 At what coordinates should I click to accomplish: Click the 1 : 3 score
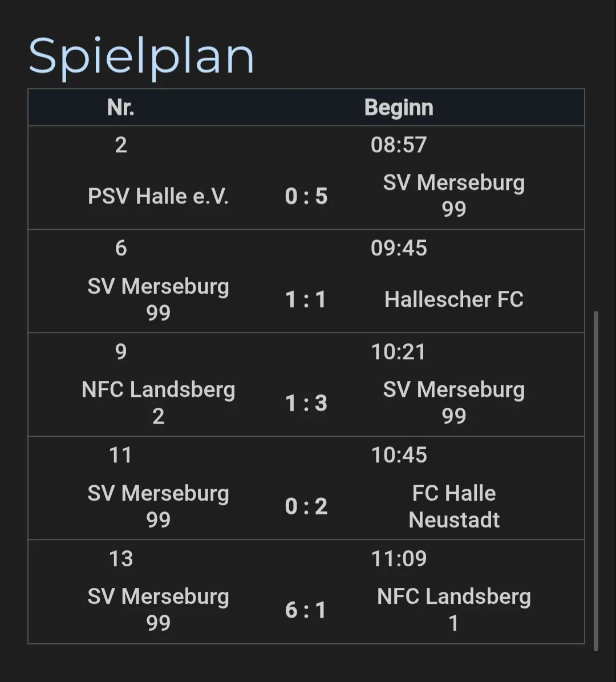point(306,403)
